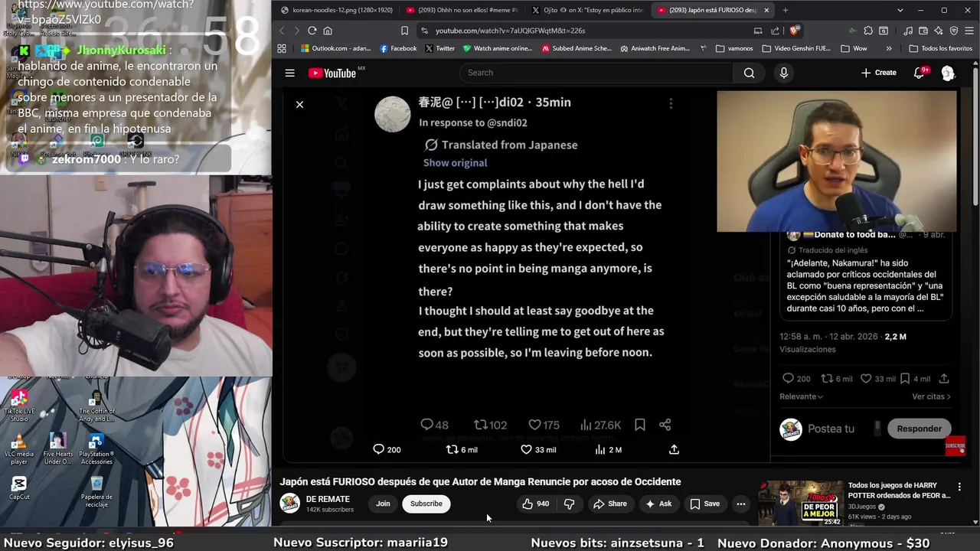Open YouTube notifications bell
Screen dimensions: 980x551
(x=920, y=73)
